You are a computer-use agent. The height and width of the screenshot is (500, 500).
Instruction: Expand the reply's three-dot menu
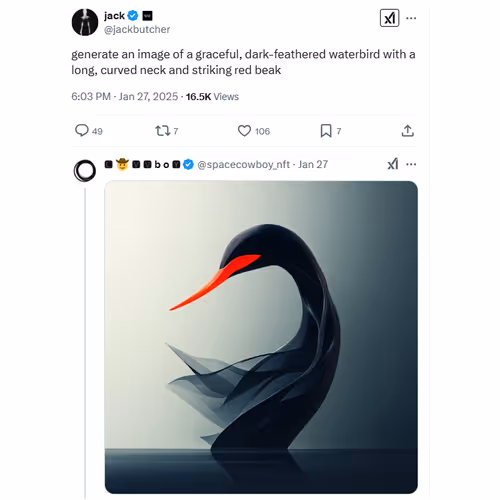click(411, 164)
